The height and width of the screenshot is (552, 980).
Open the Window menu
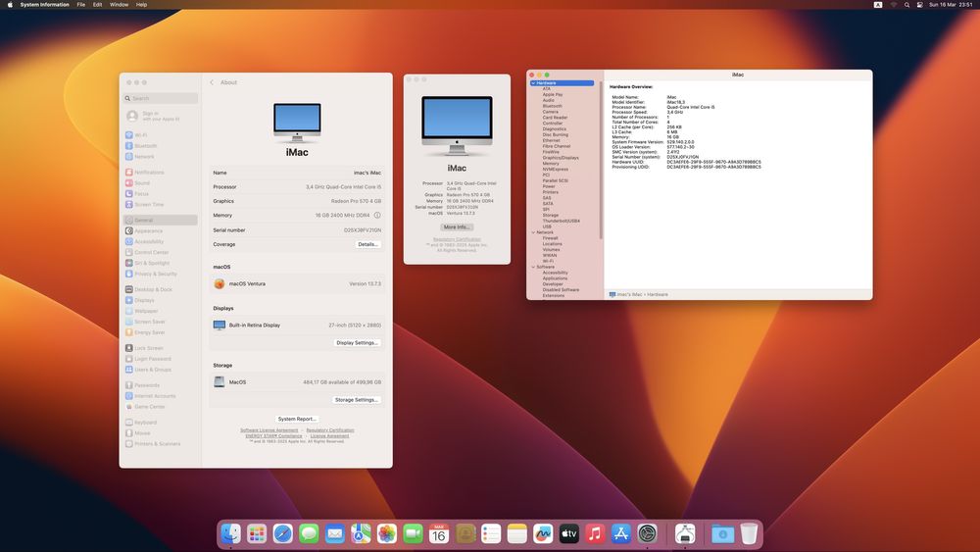click(x=119, y=4)
